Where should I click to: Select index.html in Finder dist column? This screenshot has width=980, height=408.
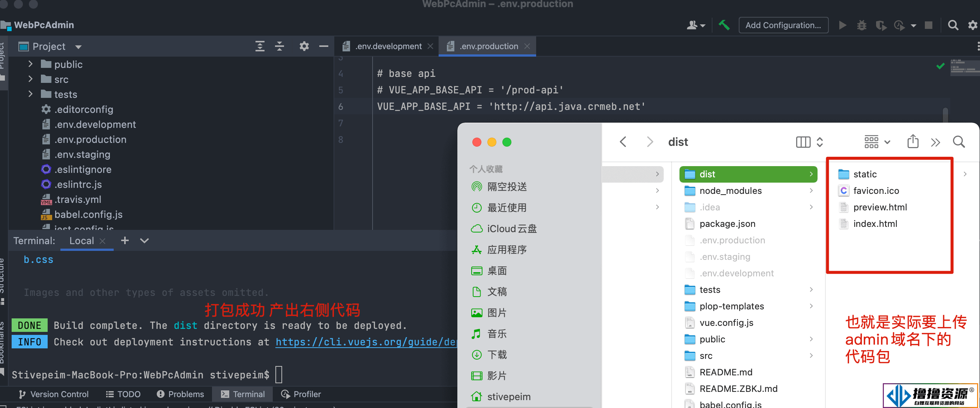click(868, 223)
